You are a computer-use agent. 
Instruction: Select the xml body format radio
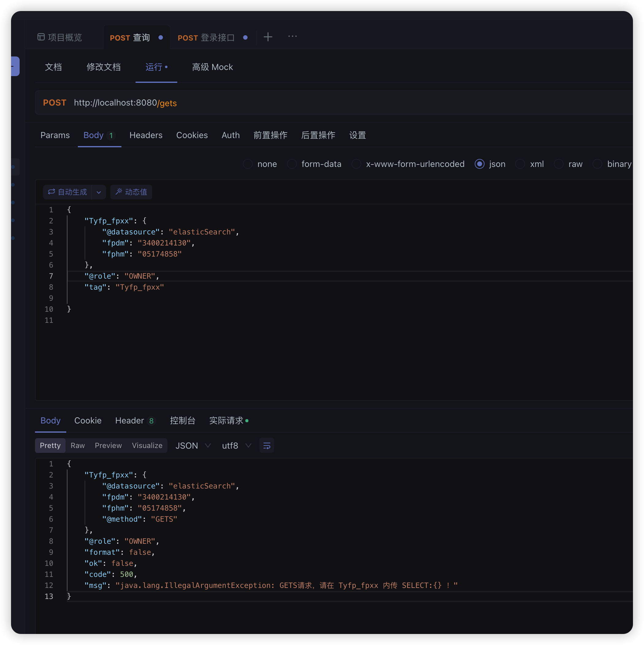(x=520, y=164)
